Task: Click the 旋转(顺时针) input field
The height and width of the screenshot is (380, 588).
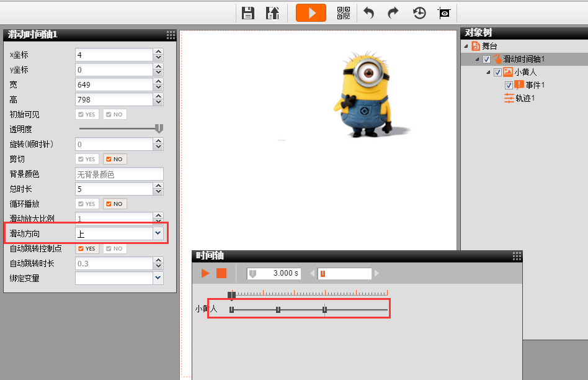Action: coord(114,144)
